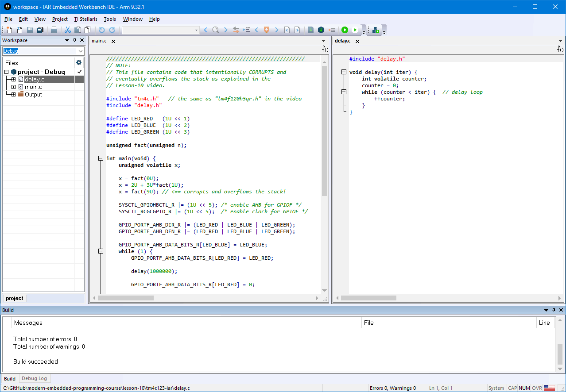Click the Undo arrow icon

[101, 30]
